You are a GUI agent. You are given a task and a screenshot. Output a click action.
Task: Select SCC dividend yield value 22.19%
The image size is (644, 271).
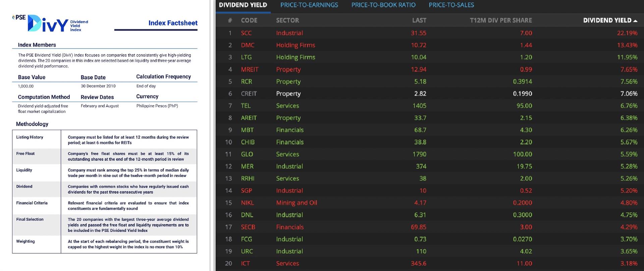[x=627, y=33]
